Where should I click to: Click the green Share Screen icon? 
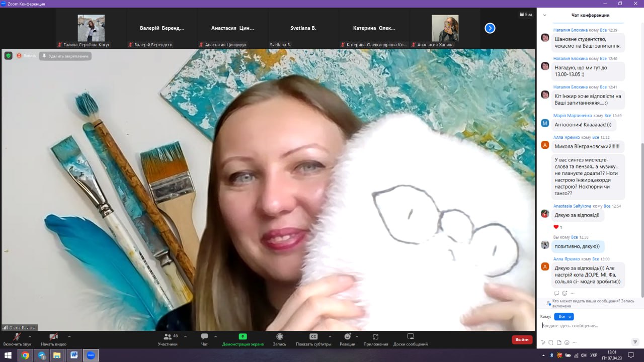pos(243,336)
